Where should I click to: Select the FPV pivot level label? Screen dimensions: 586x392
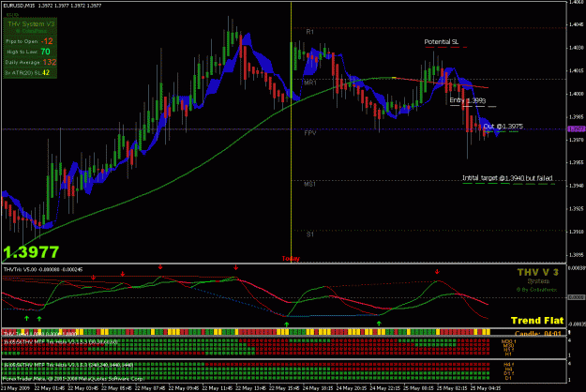310,133
